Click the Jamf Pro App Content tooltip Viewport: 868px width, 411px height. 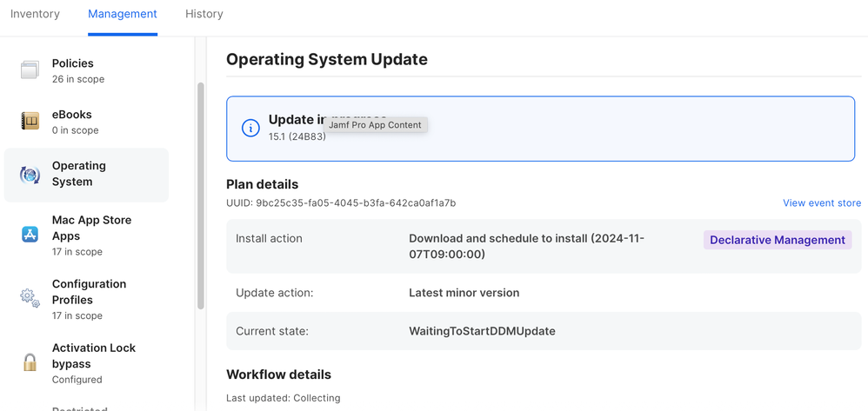pos(375,125)
